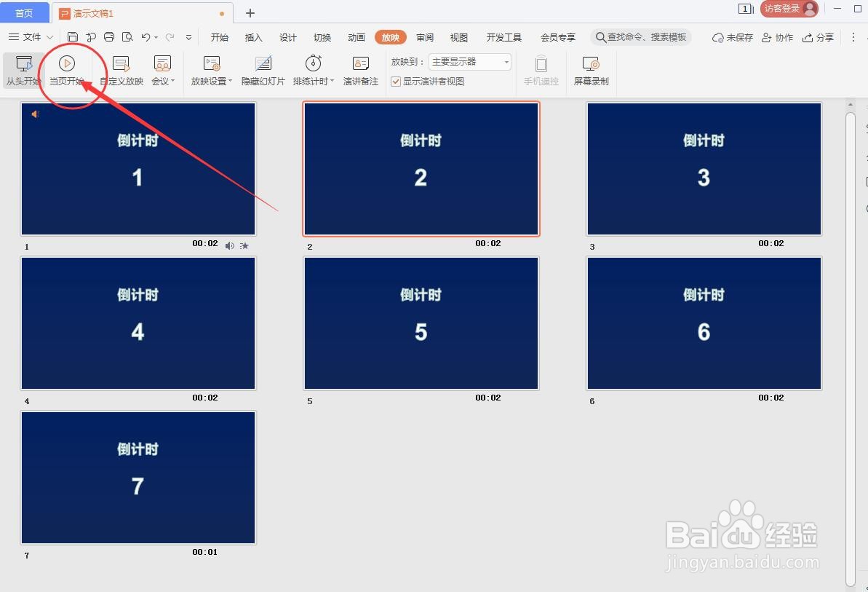Open the customize quick access toolbar dropdown
The image size is (868, 592).
[x=188, y=38]
